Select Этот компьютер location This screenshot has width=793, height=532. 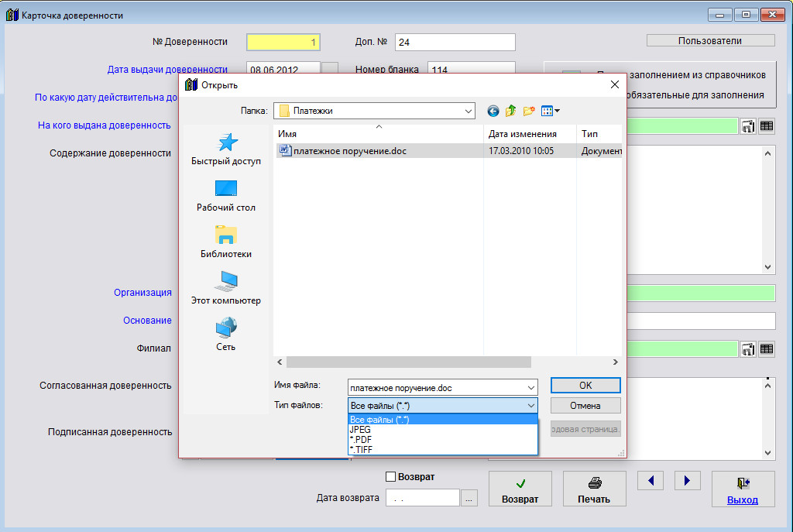click(226, 288)
